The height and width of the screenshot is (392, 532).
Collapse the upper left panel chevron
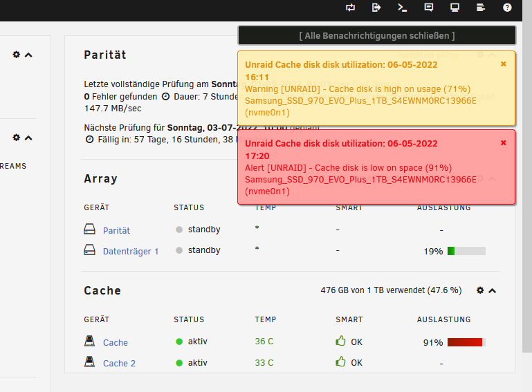(x=28, y=55)
